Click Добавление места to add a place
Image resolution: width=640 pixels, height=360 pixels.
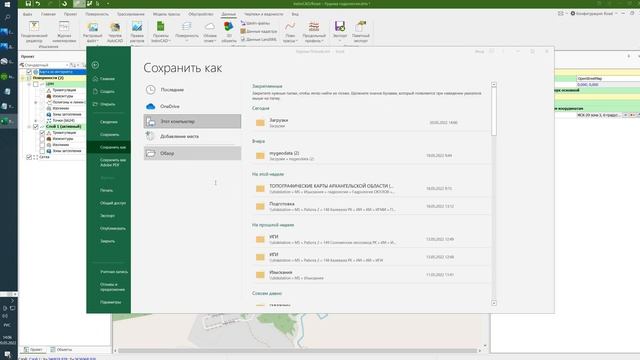(x=192, y=136)
